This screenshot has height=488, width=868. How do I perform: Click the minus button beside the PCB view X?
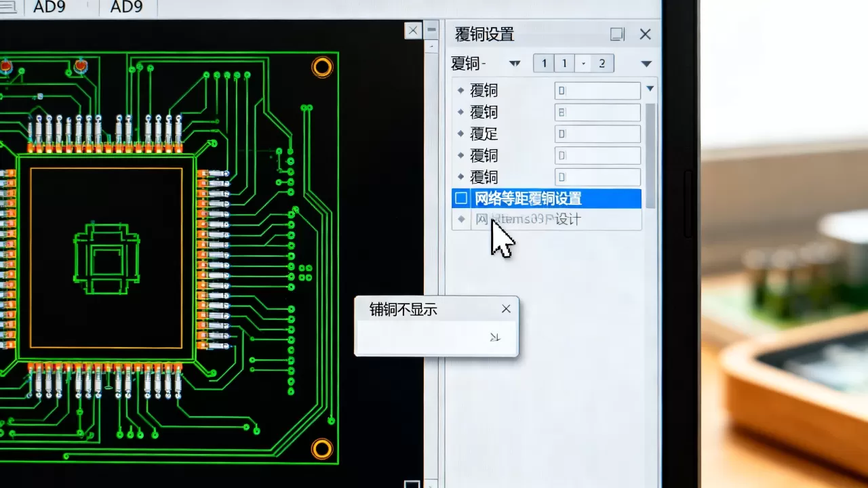point(431,30)
